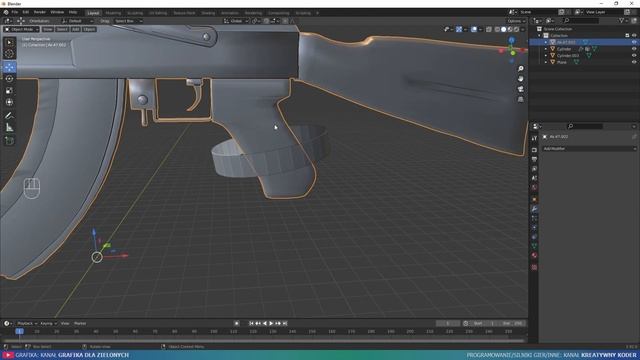Open the Modifier properties wrench tab
The height and width of the screenshot is (360, 640).
(x=534, y=209)
